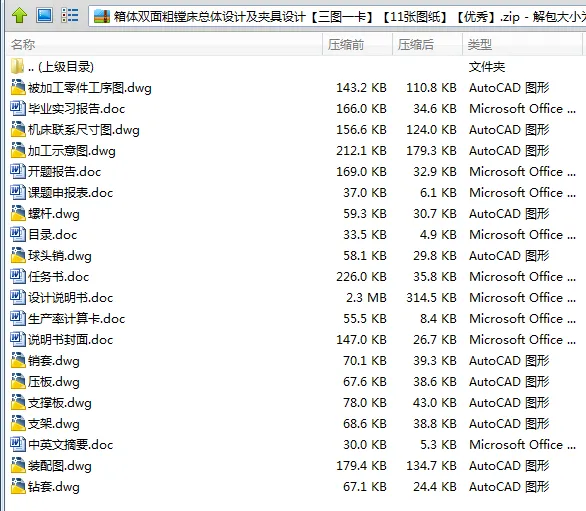The image size is (586, 511).
Task: Click Word icon of 开题报告.doc
Action: click(x=18, y=171)
